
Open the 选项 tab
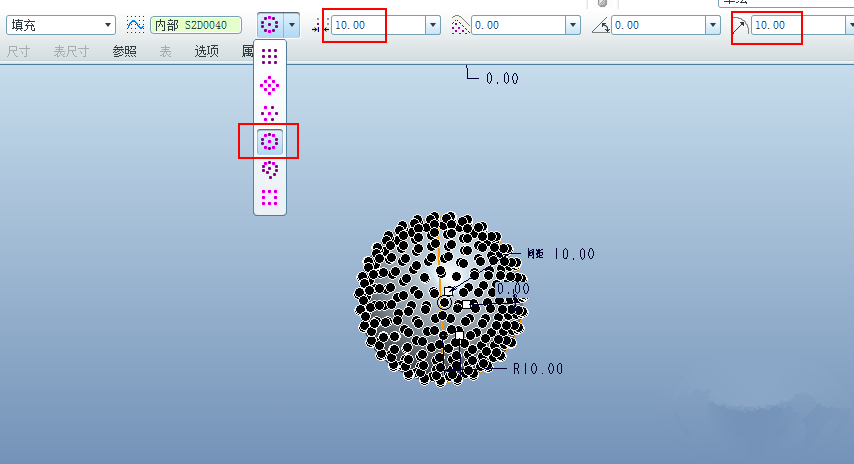[206, 52]
